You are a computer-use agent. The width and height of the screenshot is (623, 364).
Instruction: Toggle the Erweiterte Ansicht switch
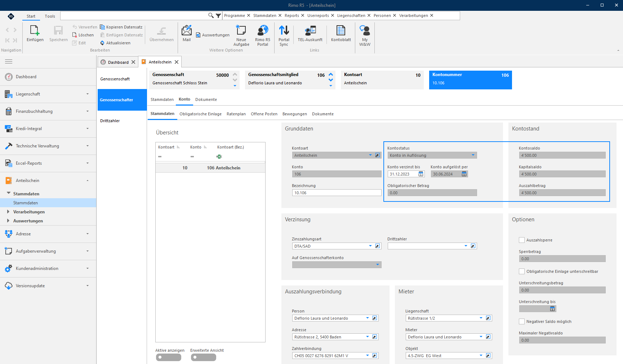tap(204, 357)
